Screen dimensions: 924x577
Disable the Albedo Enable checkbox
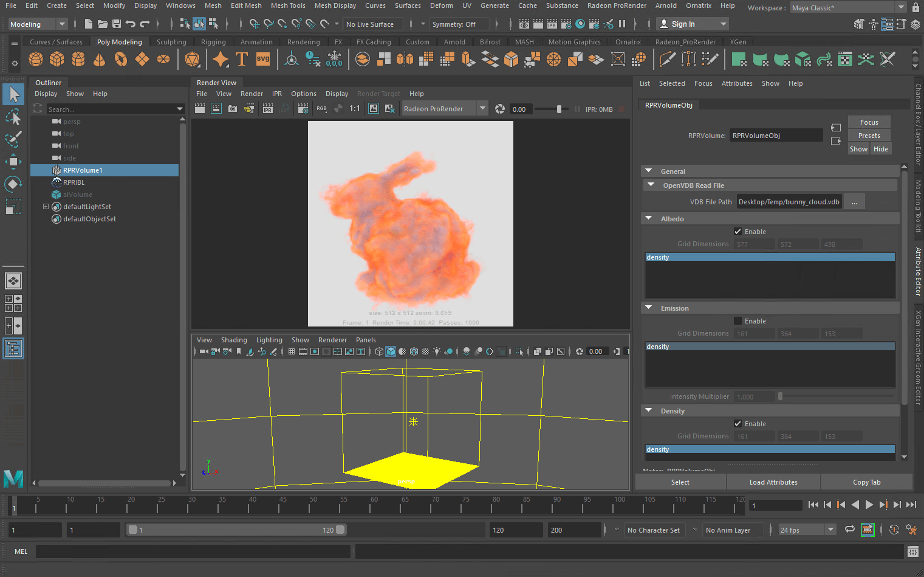pyautogui.click(x=737, y=231)
